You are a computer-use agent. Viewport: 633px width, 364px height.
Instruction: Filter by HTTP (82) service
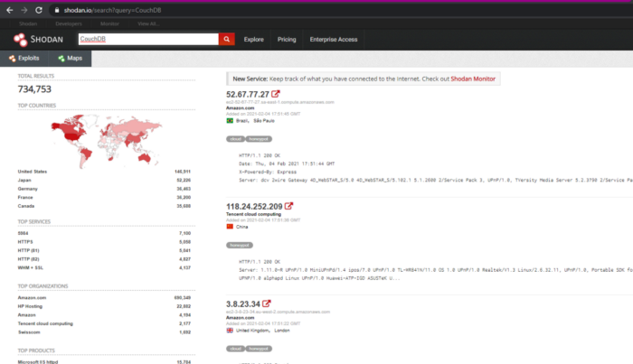tap(28, 259)
